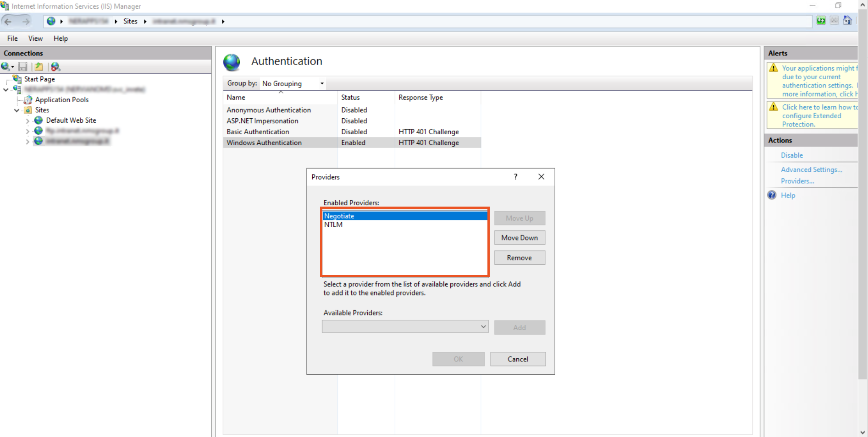The width and height of the screenshot is (868, 437).
Task: Open the Group by No Grouping dropdown
Action: pyautogui.click(x=293, y=83)
